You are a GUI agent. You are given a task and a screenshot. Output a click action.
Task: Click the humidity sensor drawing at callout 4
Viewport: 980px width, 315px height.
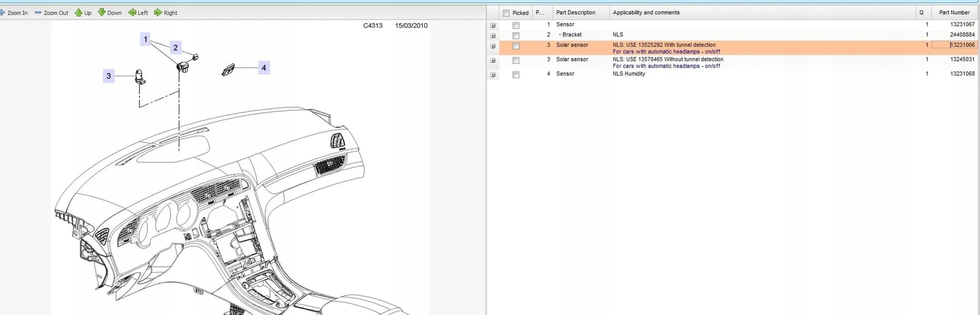228,70
